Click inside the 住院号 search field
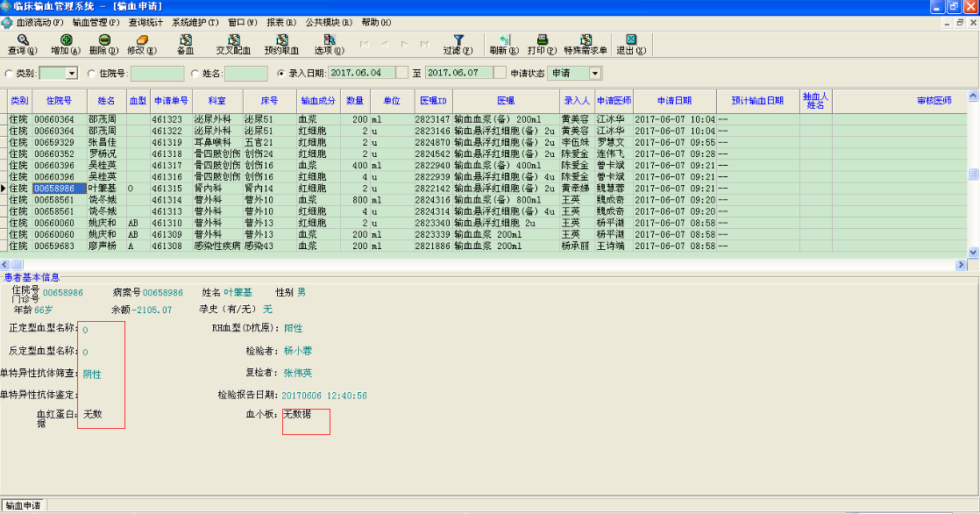The image size is (980, 514). tap(158, 73)
